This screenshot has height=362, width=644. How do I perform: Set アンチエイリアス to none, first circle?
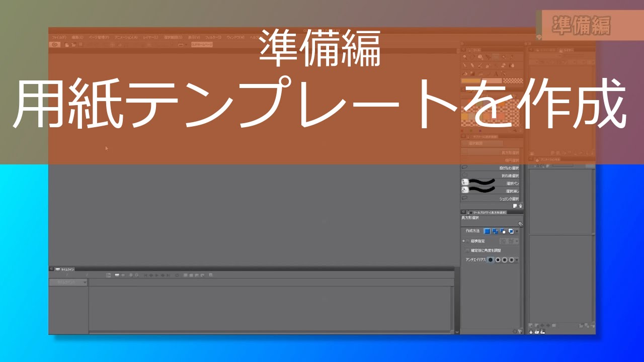(491, 260)
